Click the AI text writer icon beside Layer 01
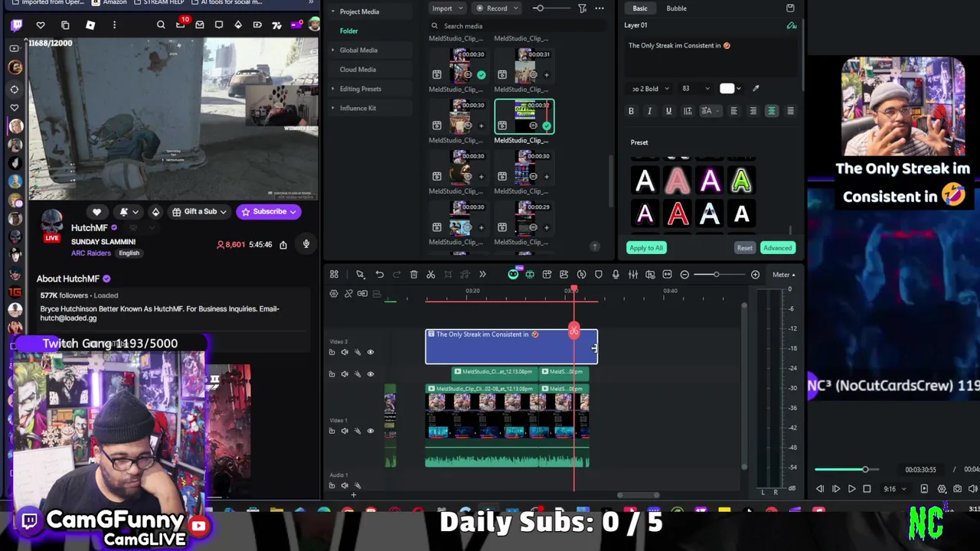The width and height of the screenshot is (980, 551). [792, 25]
